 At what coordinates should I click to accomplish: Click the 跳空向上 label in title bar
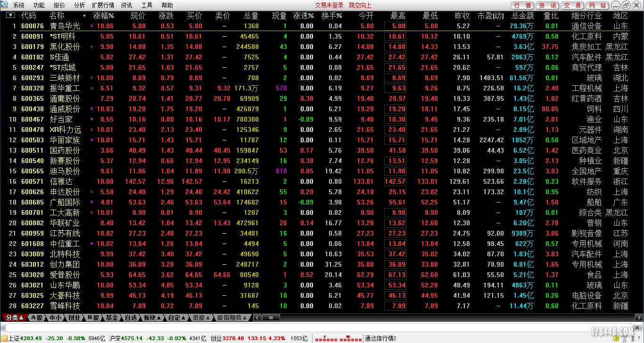(x=360, y=5)
